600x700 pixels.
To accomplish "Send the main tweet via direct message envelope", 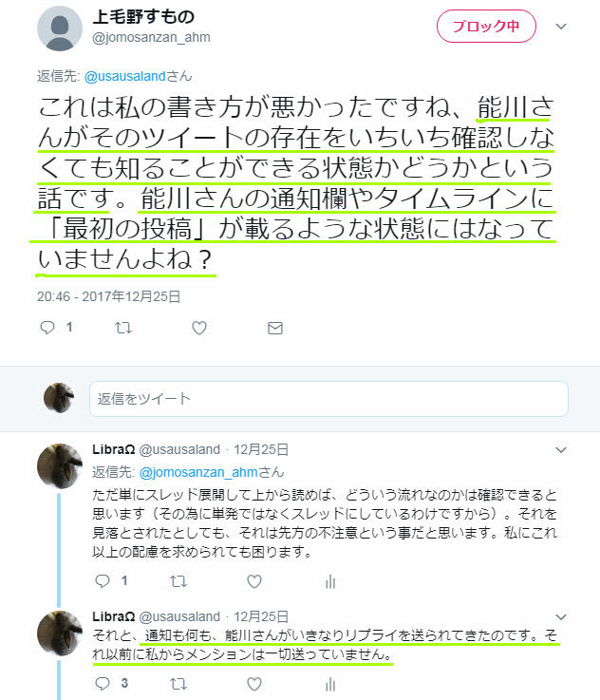I will click(274, 328).
